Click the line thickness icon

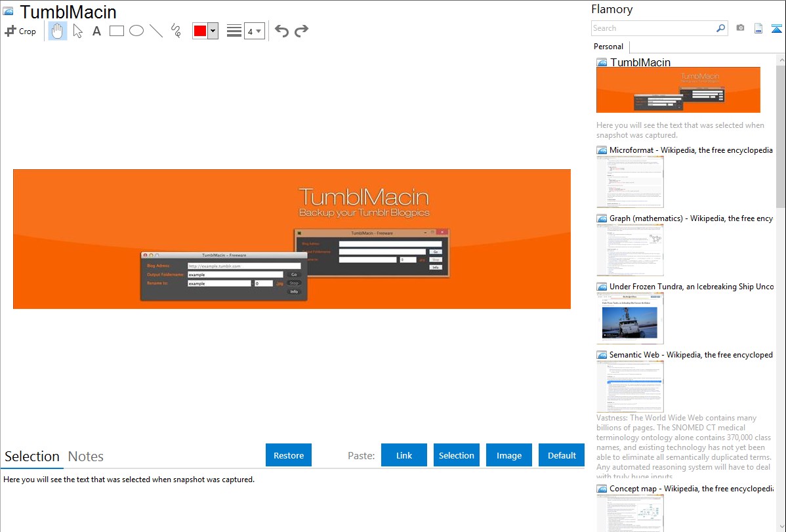click(x=234, y=31)
